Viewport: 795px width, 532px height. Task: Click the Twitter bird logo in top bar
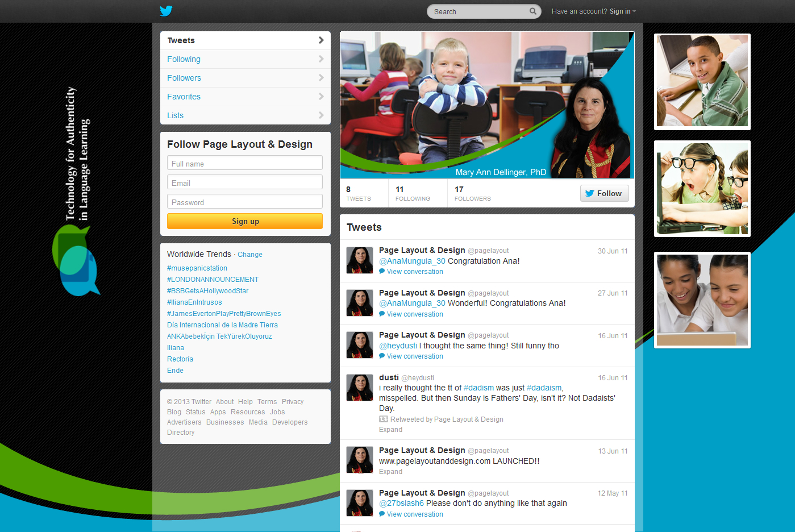pyautogui.click(x=166, y=11)
